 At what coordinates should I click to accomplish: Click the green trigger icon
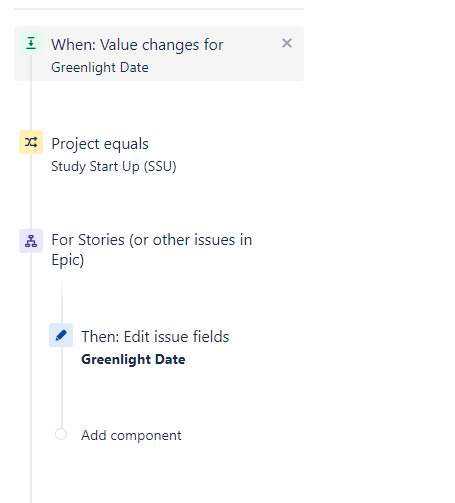point(31,43)
